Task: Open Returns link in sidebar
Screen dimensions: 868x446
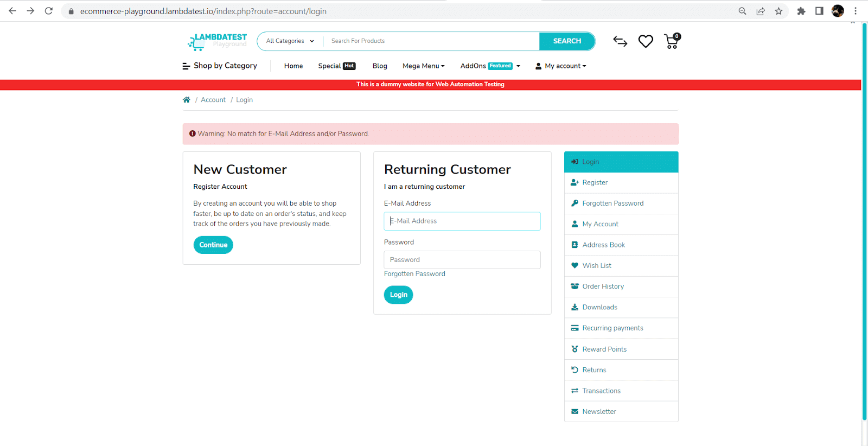Action: (621, 369)
